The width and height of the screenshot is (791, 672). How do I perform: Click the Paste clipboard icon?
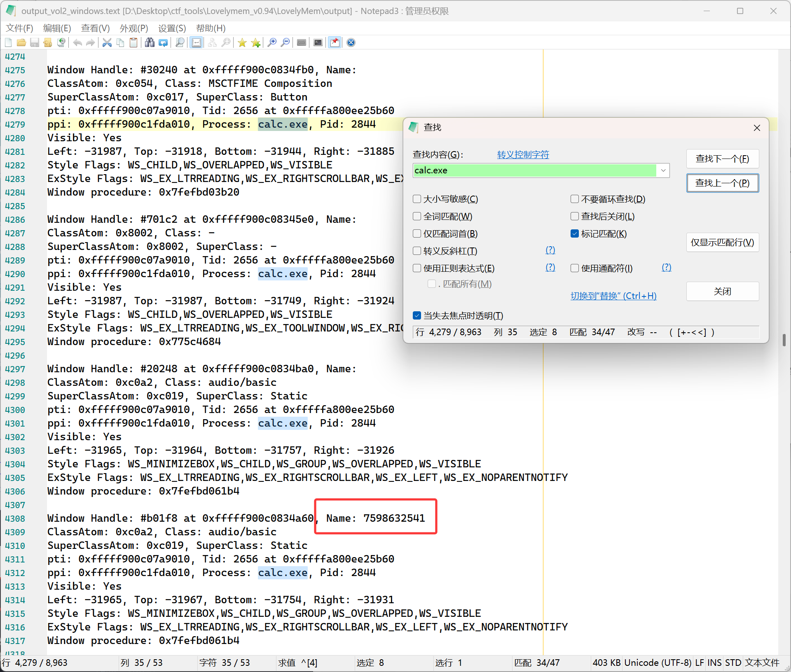pyautogui.click(x=133, y=42)
